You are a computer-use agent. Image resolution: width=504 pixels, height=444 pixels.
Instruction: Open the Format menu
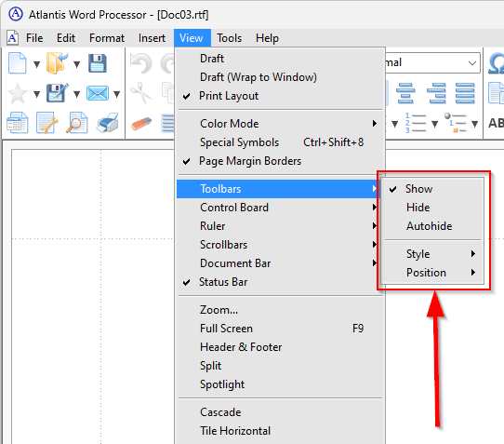(107, 38)
